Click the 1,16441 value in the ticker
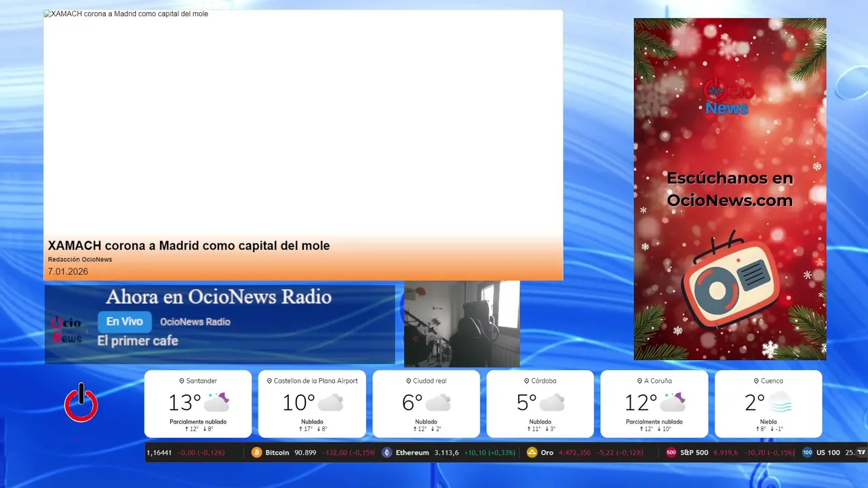868x488 pixels. [x=159, y=452]
